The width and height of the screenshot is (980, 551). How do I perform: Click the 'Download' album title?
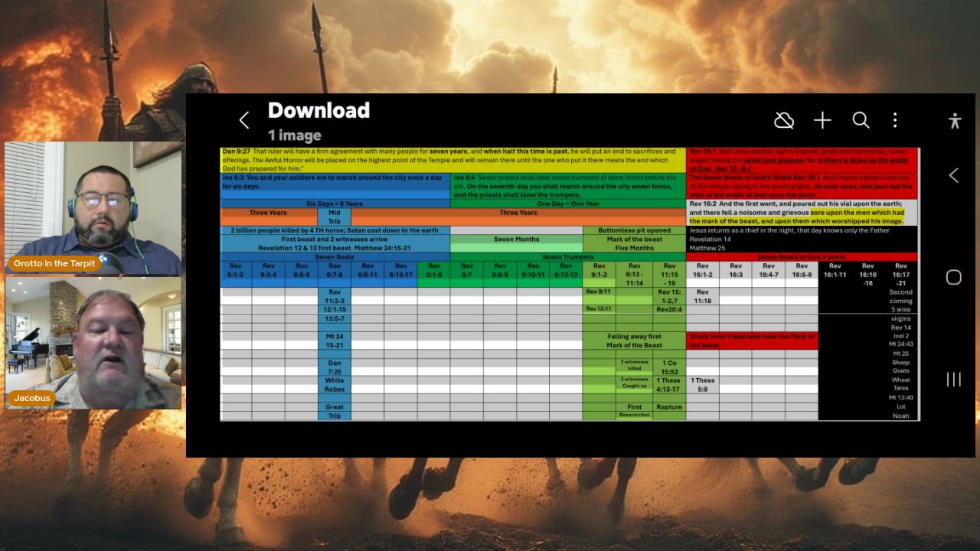coord(318,110)
